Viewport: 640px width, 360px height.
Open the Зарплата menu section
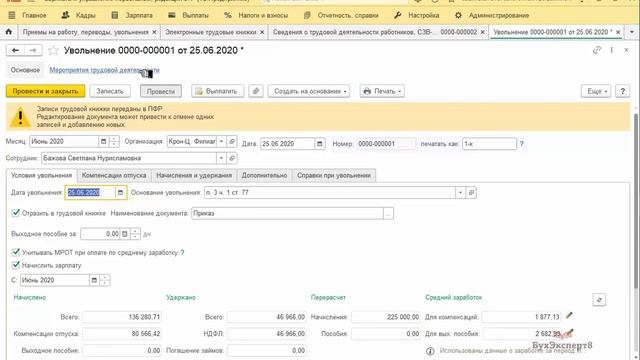coord(132,15)
